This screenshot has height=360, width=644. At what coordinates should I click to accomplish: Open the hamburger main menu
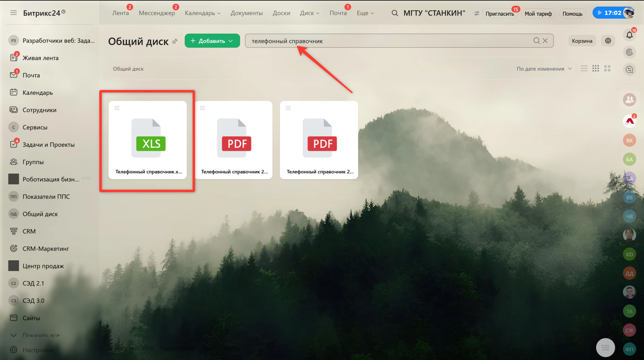coord(13,13)
